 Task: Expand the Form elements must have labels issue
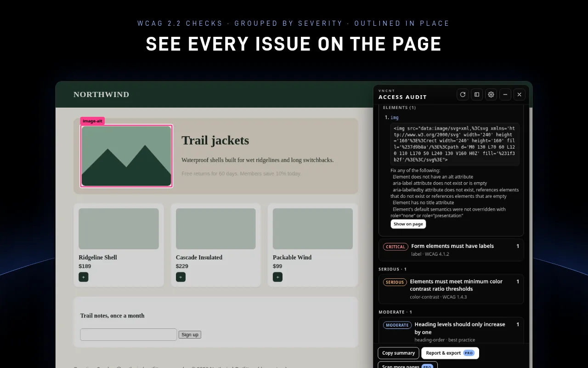(x=451, y=250)
